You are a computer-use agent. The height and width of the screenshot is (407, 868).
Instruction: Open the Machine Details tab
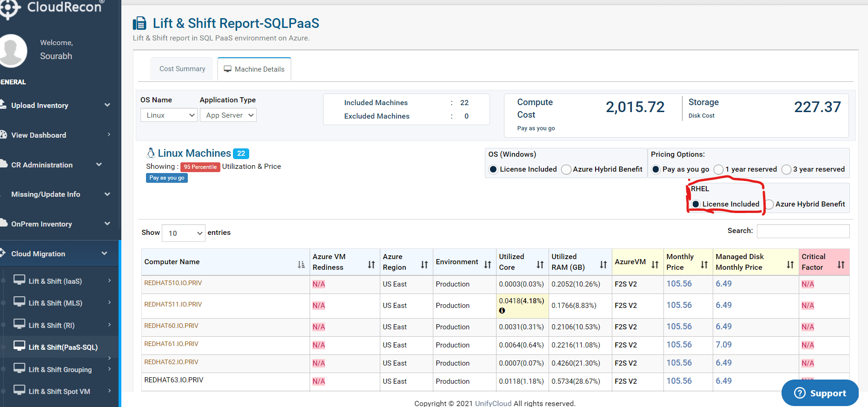[x=254, y=69]
